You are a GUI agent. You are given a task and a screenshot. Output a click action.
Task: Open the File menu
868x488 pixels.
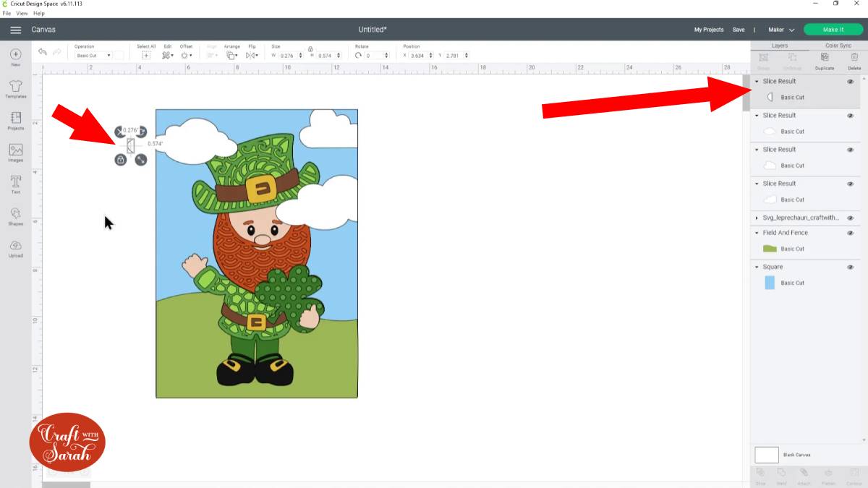[7, 13]
